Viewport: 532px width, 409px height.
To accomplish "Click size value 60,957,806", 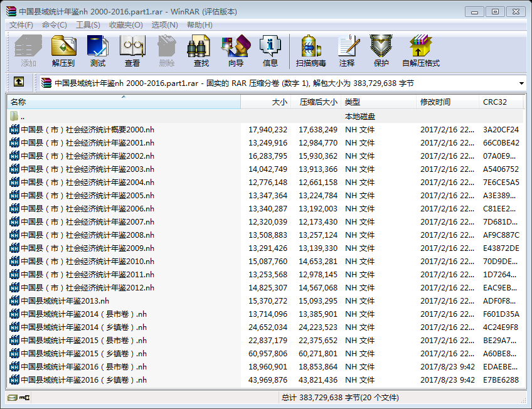I will click(268, 354).
